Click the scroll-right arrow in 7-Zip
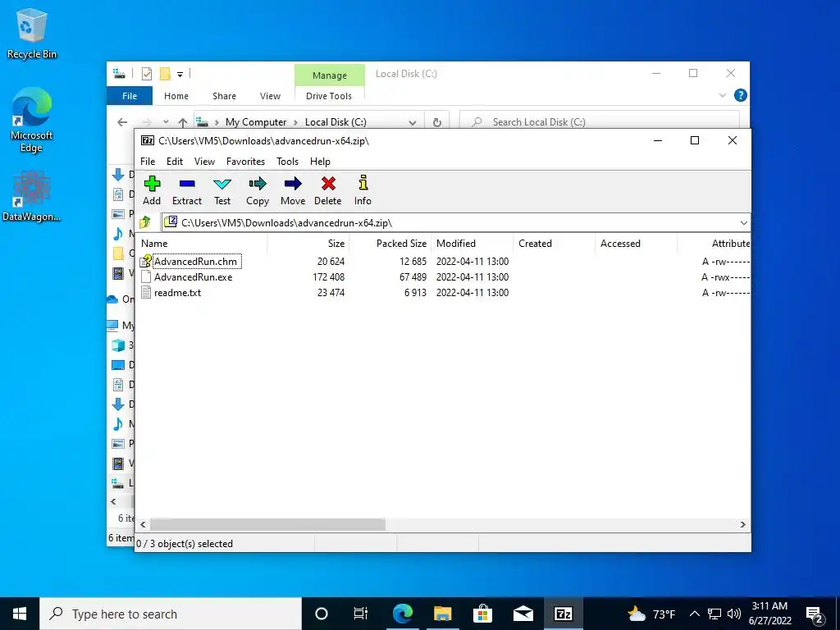The width and height of the screenshot is (840, 630). point(743,524)
